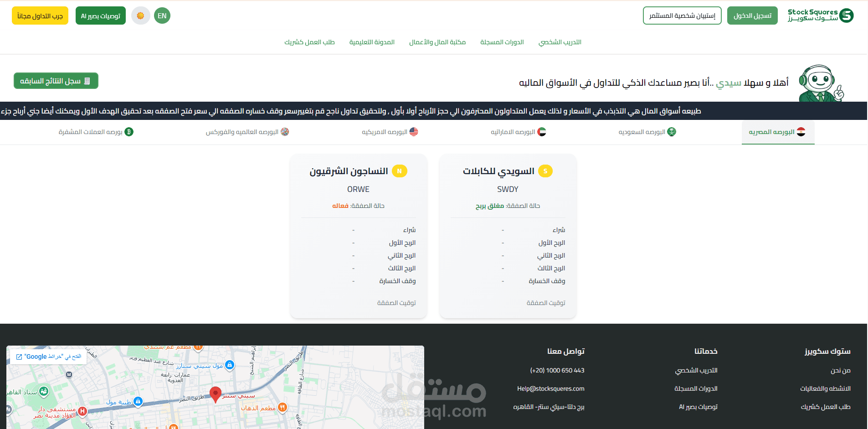
Task: Click توقيت الصفقه on SWDY card
Action: (x=546, y=303)
